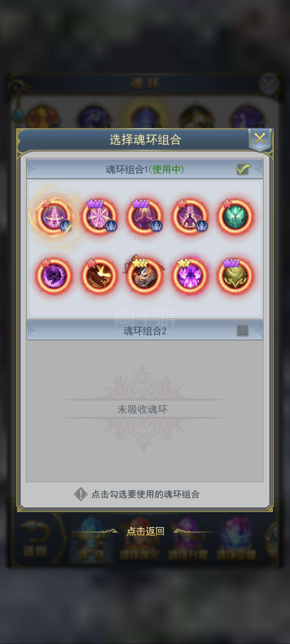Select the golden horned soul ring

coord(235,275)
